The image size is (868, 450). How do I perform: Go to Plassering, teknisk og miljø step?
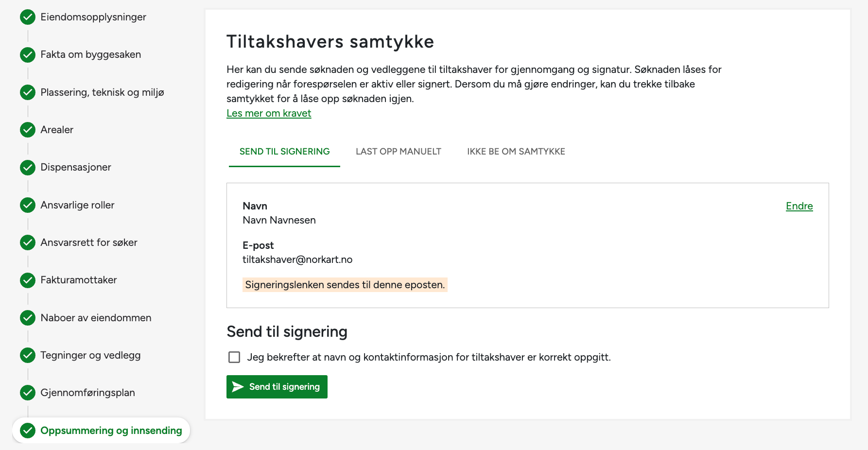coord(102,92)
